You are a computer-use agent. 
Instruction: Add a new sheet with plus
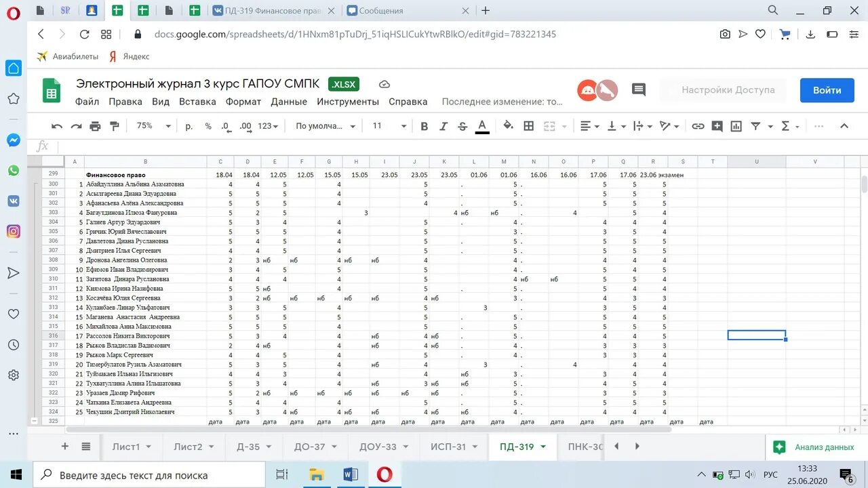[65, 446]
